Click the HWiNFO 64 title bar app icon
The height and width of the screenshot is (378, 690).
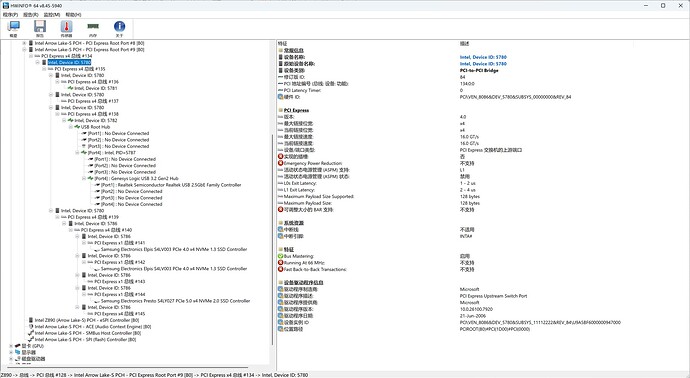[6, 5]
